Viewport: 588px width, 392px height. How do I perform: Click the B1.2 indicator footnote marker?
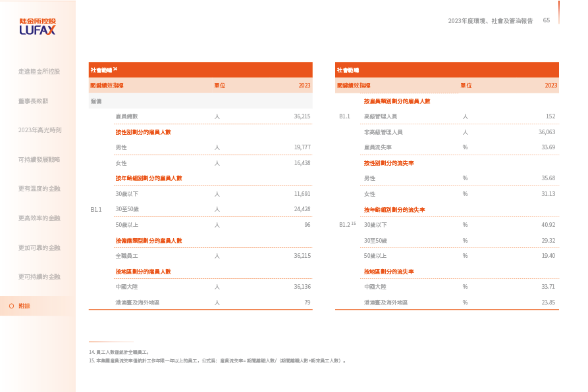click(x=354, y=224)
